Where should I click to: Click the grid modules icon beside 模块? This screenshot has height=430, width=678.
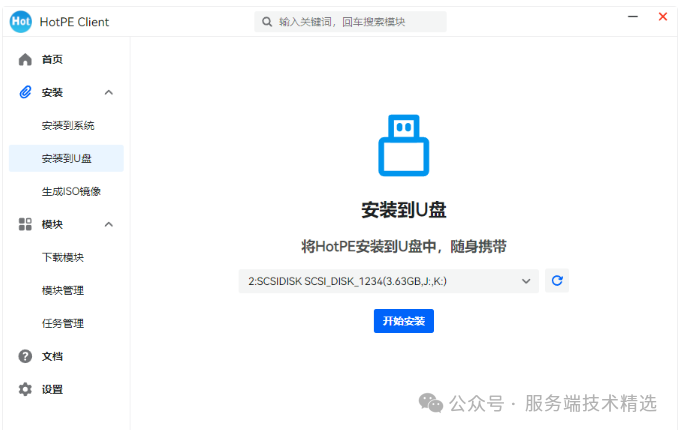pyautogui.click(x=25, y=224)
